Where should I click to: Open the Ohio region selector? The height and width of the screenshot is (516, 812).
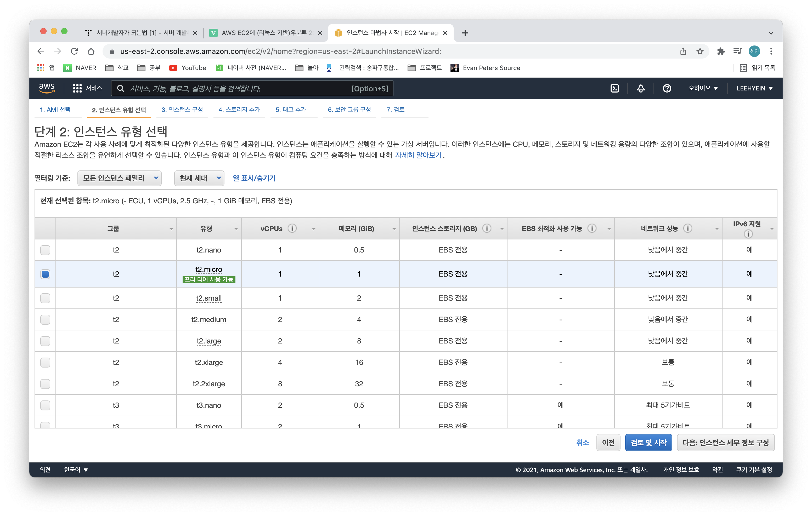703,88
